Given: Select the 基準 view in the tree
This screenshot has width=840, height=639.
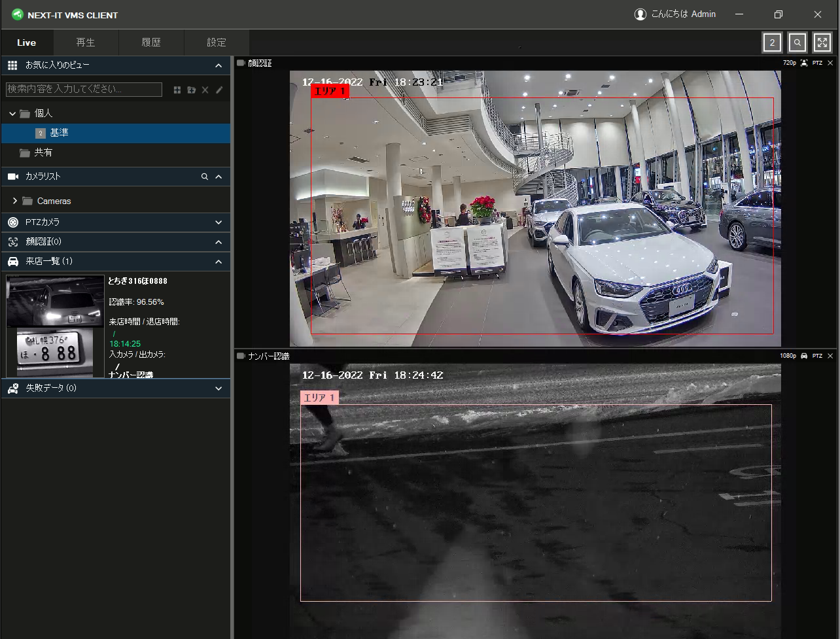Looking at the screenshot, I should (x=60, y=133).
